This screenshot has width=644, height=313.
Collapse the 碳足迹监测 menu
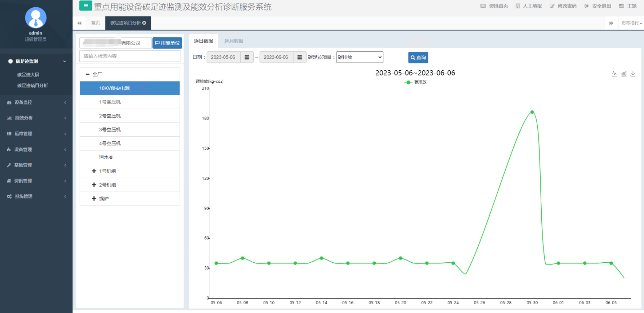[x=36, y=61]
